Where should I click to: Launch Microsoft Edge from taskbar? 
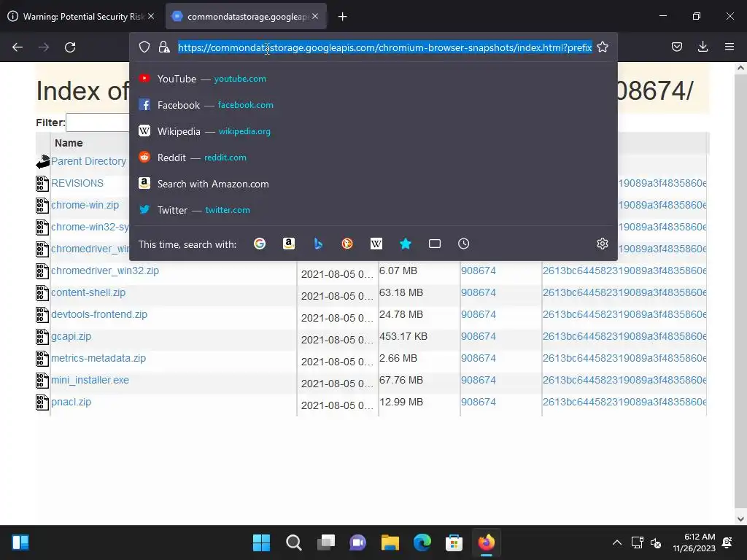click(x=422, y=542)
